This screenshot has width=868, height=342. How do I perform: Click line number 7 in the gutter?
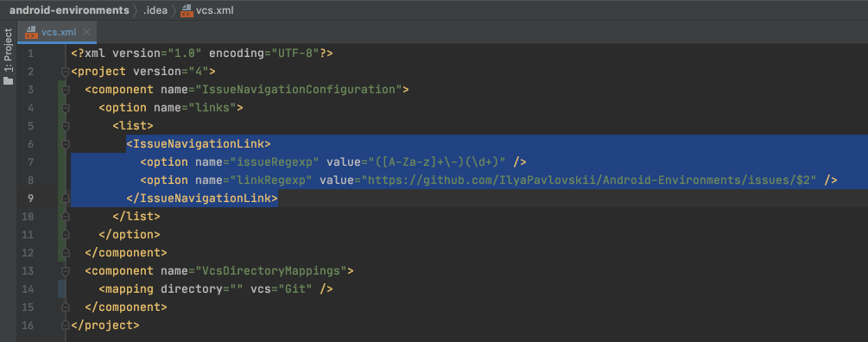pyautogui.click(x=30, y=162)
